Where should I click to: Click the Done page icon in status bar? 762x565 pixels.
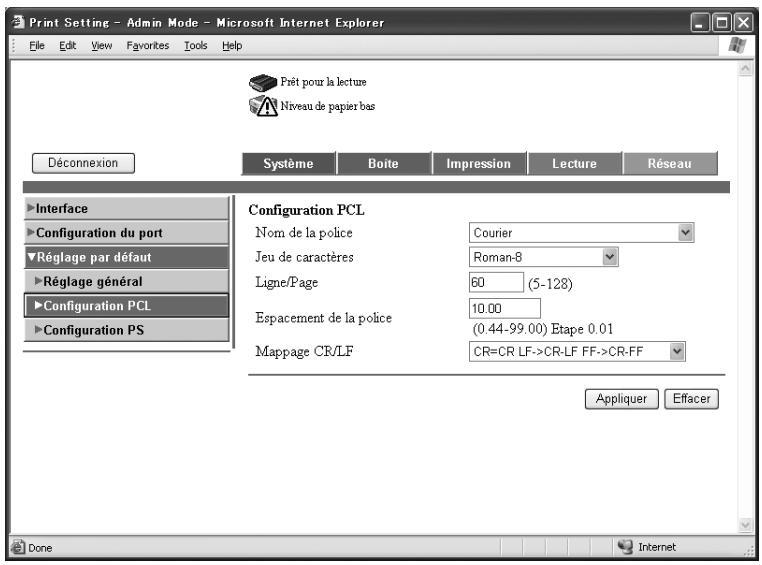coord(18,547)
